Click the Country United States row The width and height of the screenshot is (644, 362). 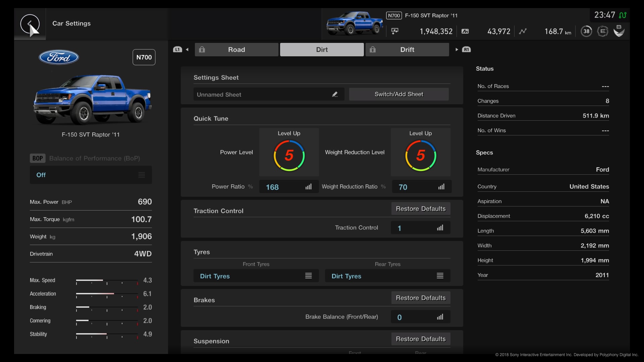point(543,187)
